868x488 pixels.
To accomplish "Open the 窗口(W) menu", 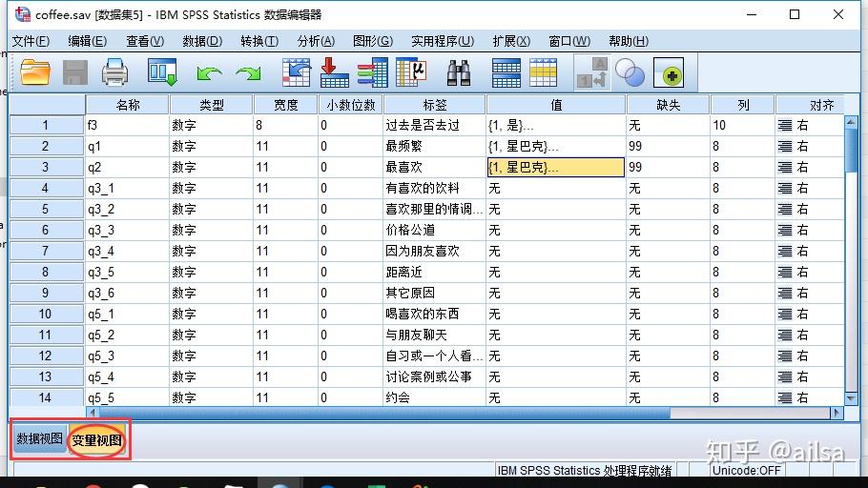I will coord(569,41).
